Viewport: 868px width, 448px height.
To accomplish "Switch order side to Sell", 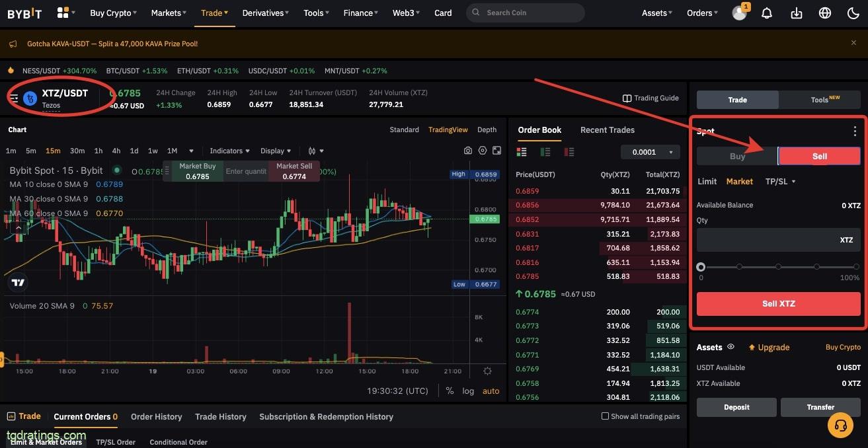I will [x=820, y=156].
